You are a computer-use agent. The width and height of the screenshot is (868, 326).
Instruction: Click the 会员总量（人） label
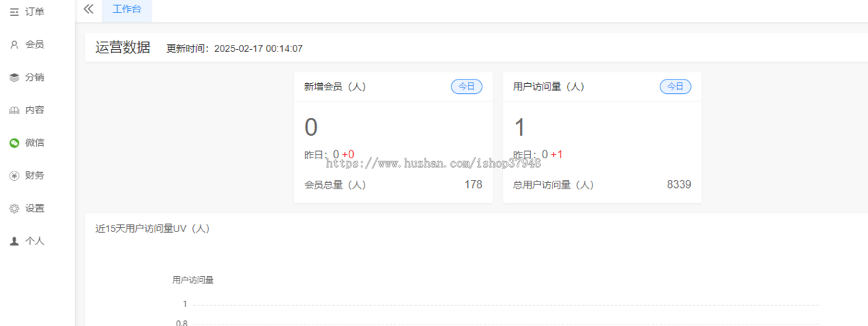point(335,184)
